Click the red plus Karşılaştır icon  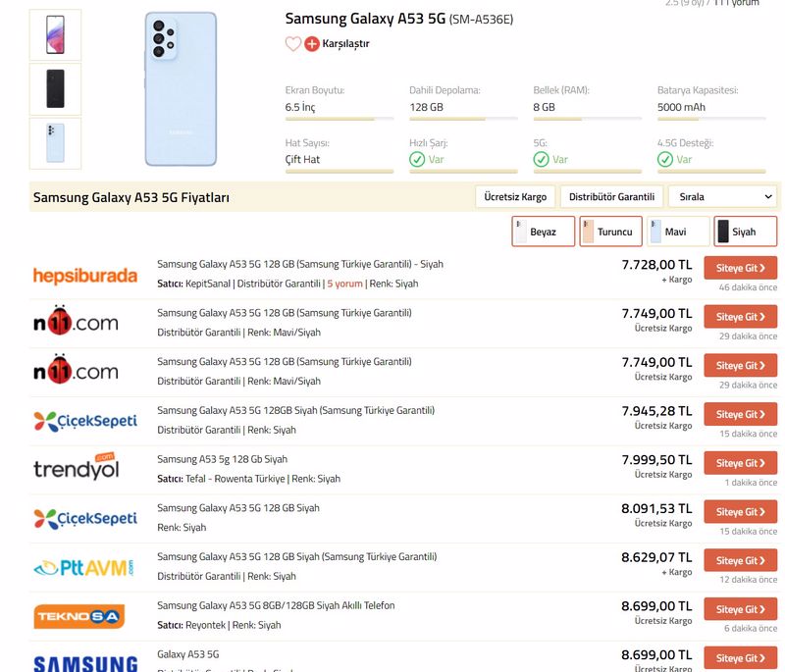312,44
